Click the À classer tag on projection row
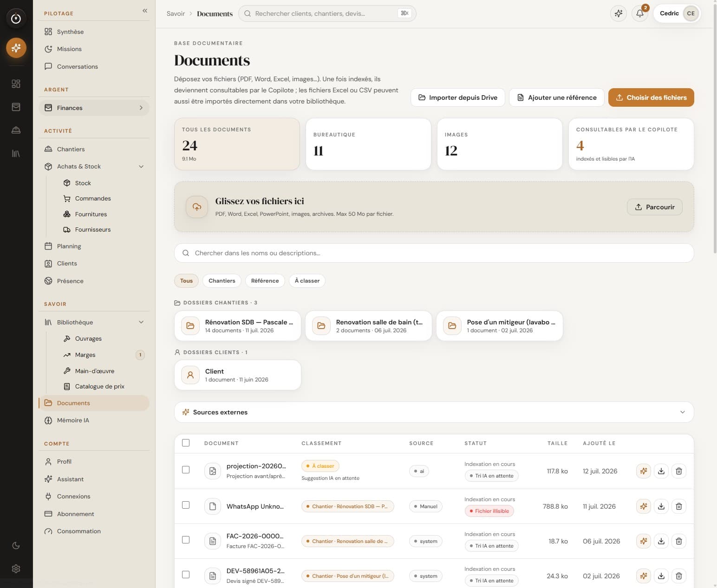 click(320, 466)
